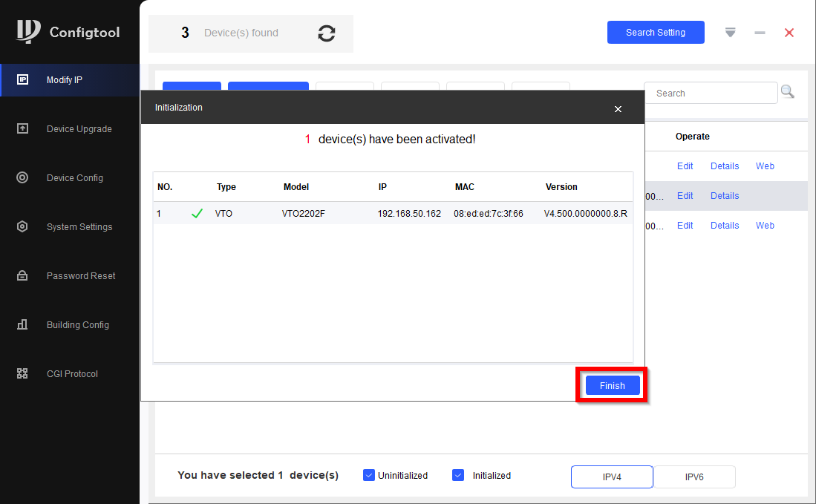816x504 pixels.
Task: Click the System Settings sidebar icon
Action: [22, 226]
